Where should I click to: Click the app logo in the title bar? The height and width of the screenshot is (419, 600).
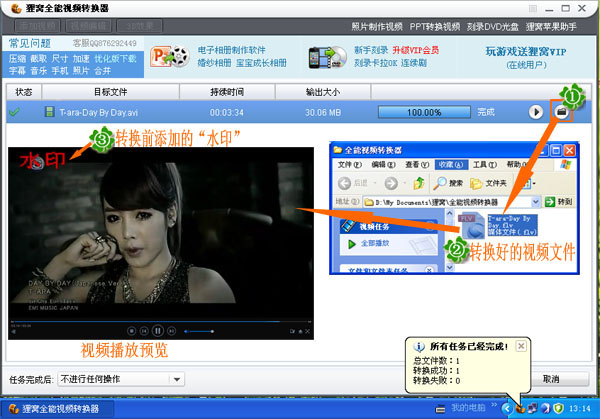(16, 8)
